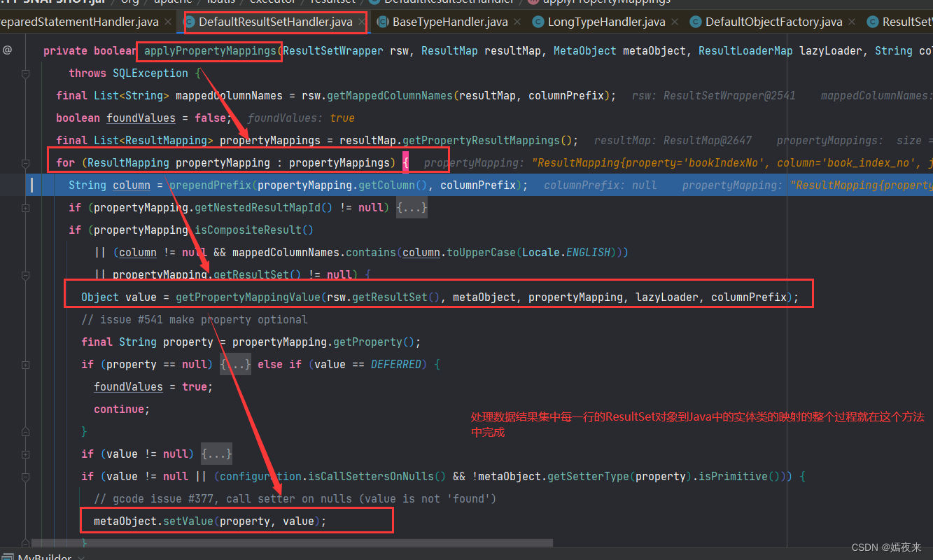Click the setValue method call
933x560 pixels.
tap(188, 521)
